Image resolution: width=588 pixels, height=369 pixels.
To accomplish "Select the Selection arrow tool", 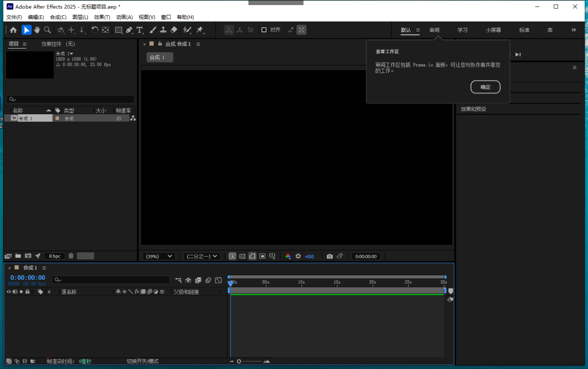I will (x=26, y=30).
